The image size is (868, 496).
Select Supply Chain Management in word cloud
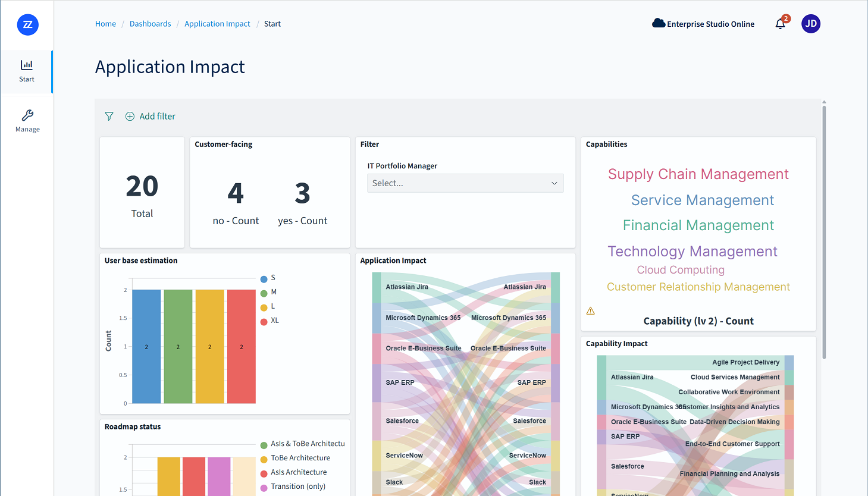coord(698,174)
